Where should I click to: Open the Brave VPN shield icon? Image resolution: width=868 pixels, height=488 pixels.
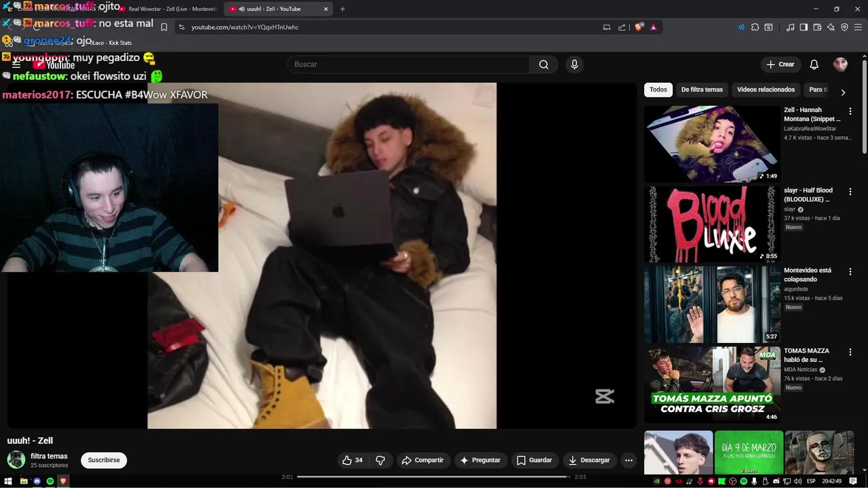click(x=844, y=27)
